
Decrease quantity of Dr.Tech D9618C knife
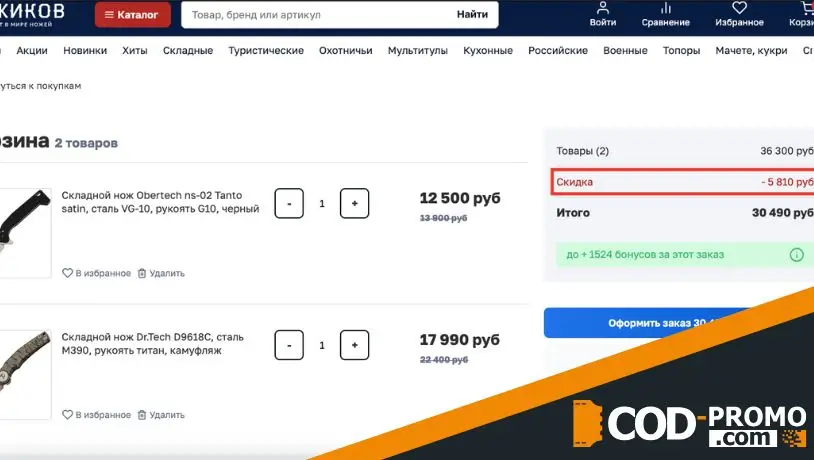coord(289,345)
